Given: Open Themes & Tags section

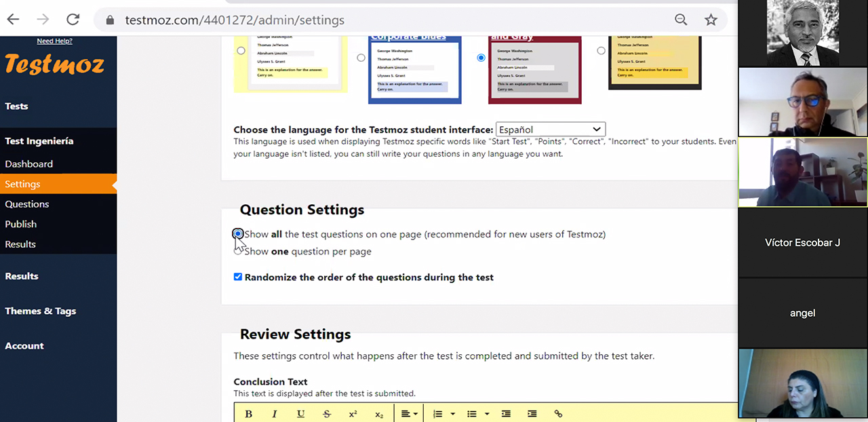Looking at the screenshot, I should click(41, 311).
